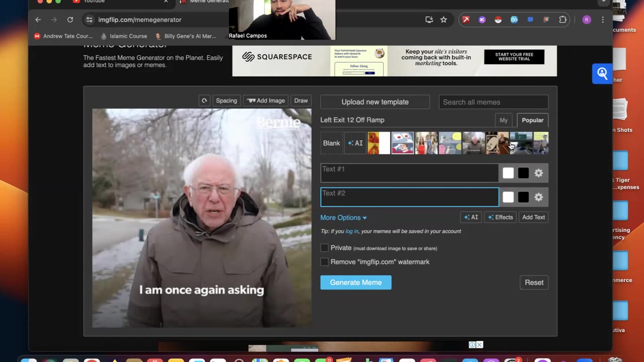Choose the skeleton on bench template thumbnail
This screenshot has height=362, width=644.
[541, 143]
